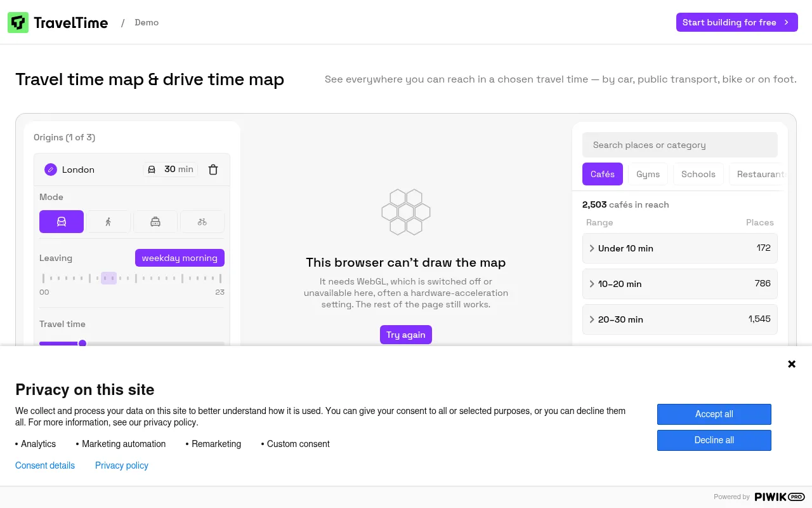Click the green TravelTime logo icon

[x=18, y=23]
